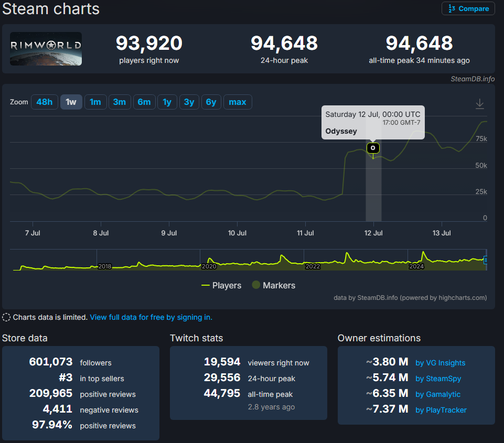Click the Compare button

coord(468,8)
